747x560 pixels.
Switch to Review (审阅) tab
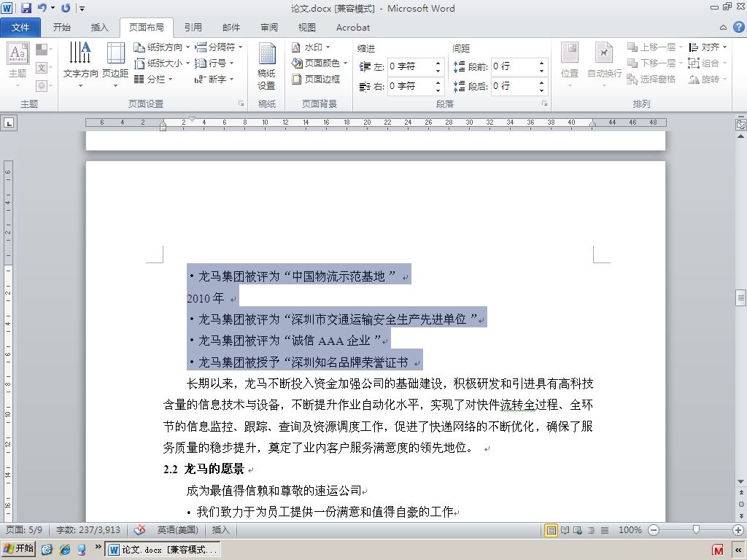coord(268,28)
